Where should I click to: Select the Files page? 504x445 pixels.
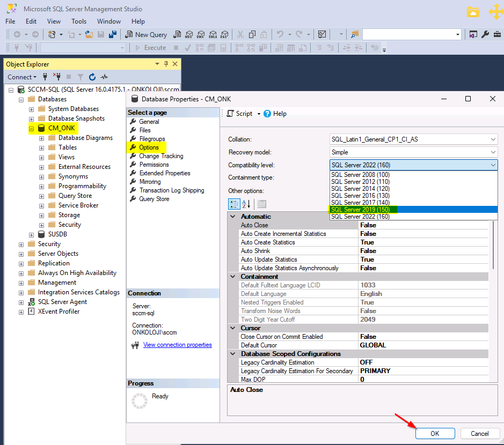144,130
